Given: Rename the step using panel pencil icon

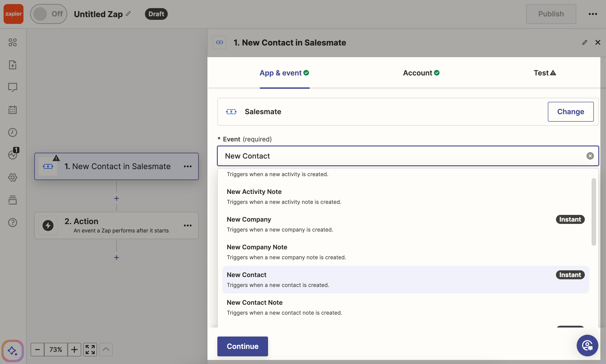Looking at the screenshot, I should point(585,42).
